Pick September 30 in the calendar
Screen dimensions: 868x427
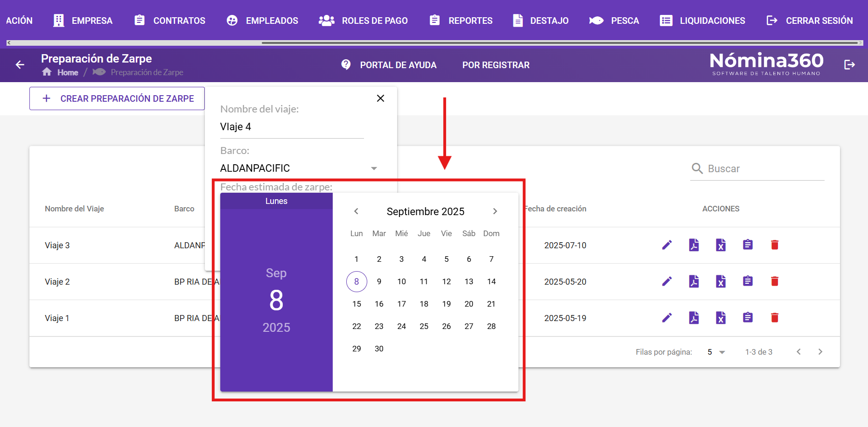tap(379, 349)
